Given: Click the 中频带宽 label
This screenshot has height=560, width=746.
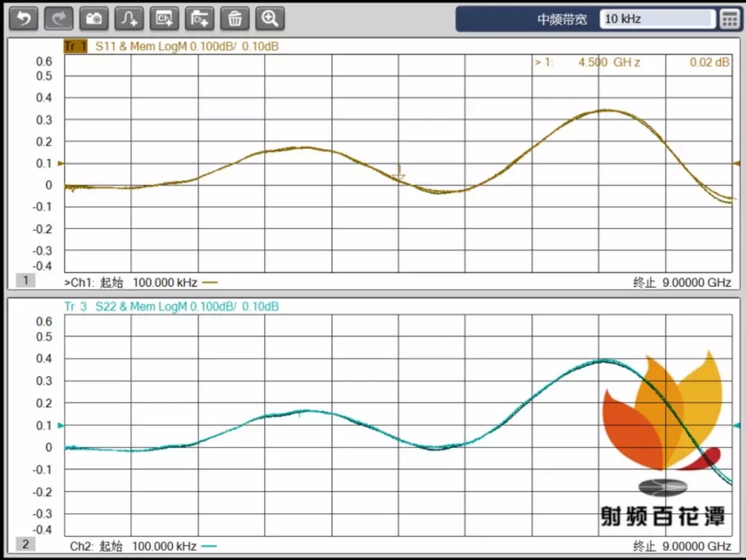Looking at the screenshot, I should [x=562, y=19].
